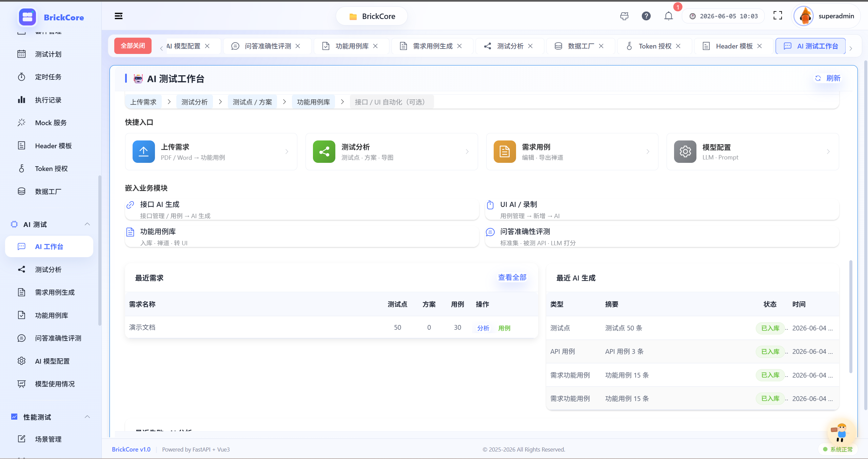Open 执行记录 in the sidebar

pos(49,100)
